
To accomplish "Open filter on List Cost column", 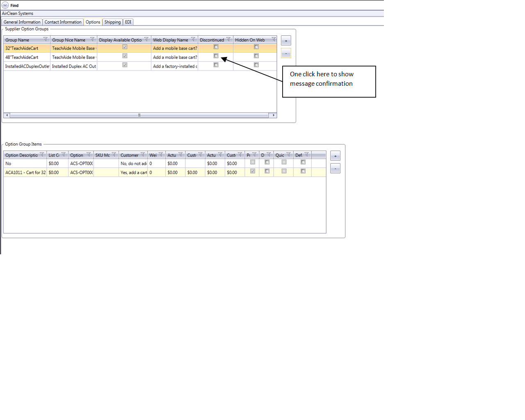I will pos(64,155).
